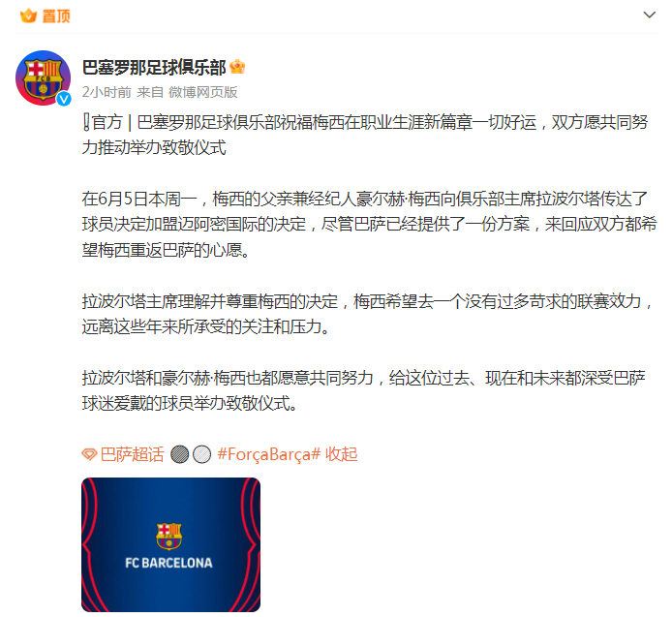
Task: Open the FC Barcelona profile avatar
Action: pos(43,77)
